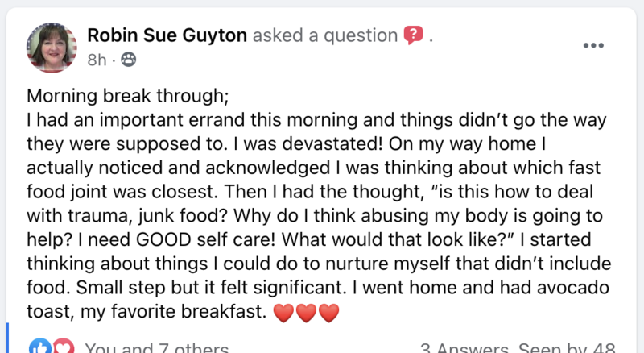Click the red question mark badge icon
The height and width of the screenshot is (353, 644).
pyautogui.click(x=413, y=35)
